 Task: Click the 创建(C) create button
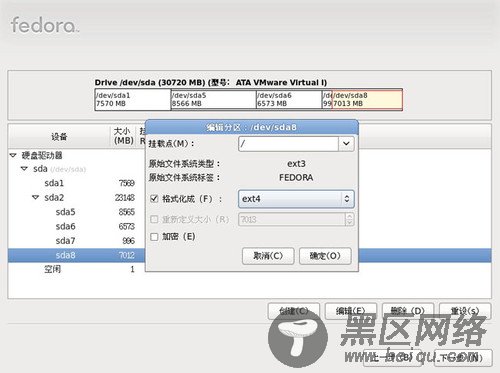click(x=294, y=311)
